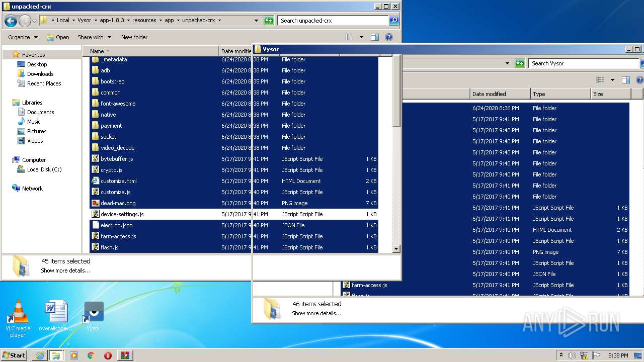Select the overallshoe Word document on the desktop
The height and width of the screenshot is (362, 644).
coord(55,316)
